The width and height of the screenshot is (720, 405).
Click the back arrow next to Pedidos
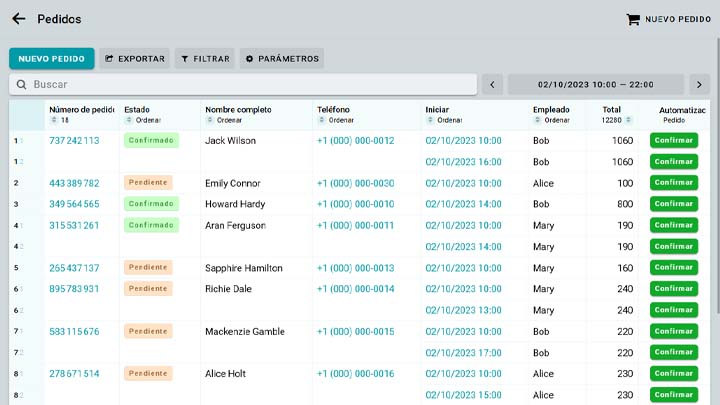click(x=18, y=19)
